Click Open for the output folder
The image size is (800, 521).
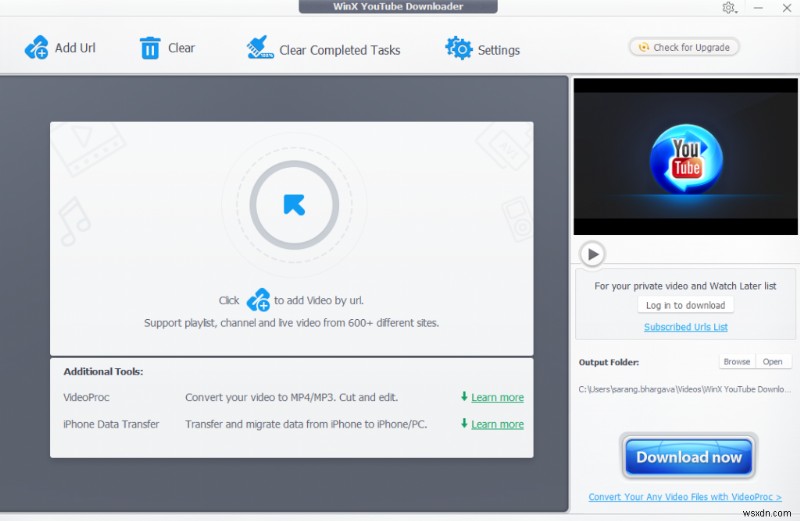pos(772,361)
